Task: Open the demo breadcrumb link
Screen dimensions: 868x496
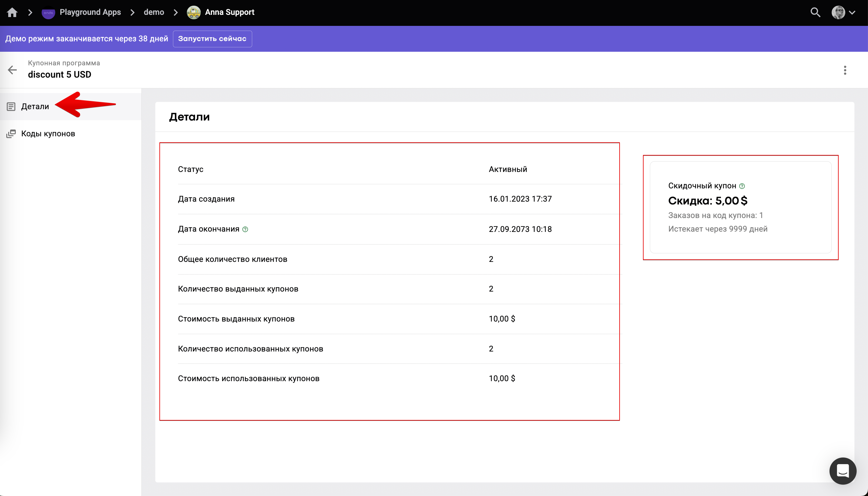Action: [154, 12]
